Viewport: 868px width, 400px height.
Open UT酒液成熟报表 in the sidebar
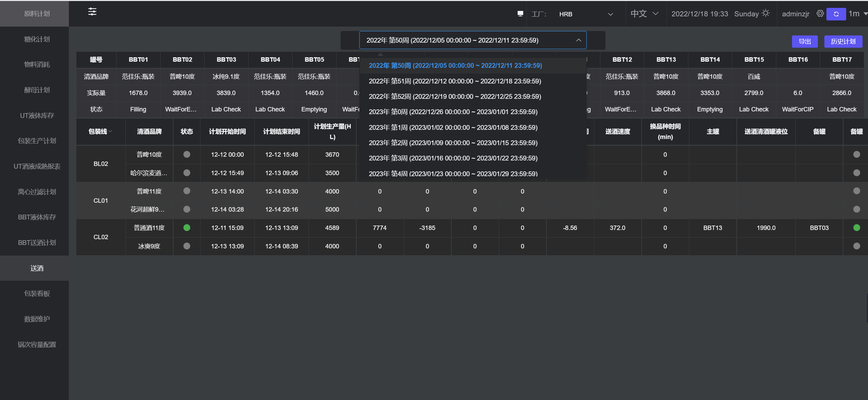click(x=34, y=166)
